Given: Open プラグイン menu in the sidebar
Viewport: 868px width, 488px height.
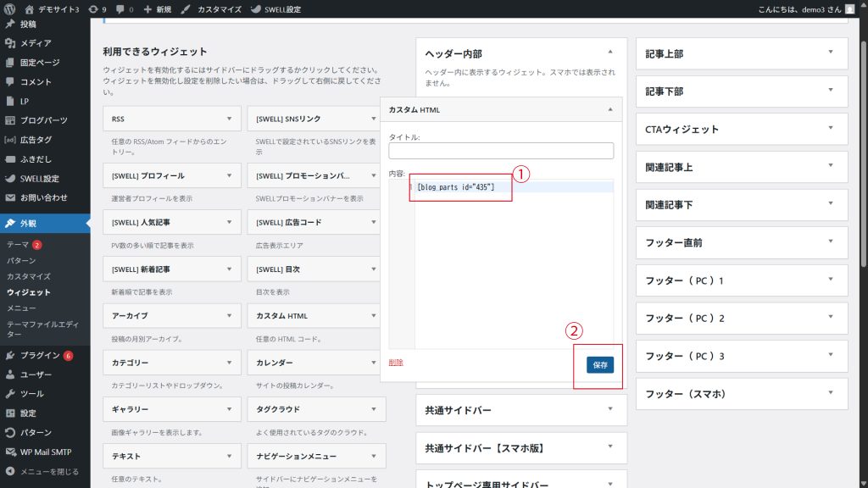Looking at the screenshot, I should tap(40, 355).
